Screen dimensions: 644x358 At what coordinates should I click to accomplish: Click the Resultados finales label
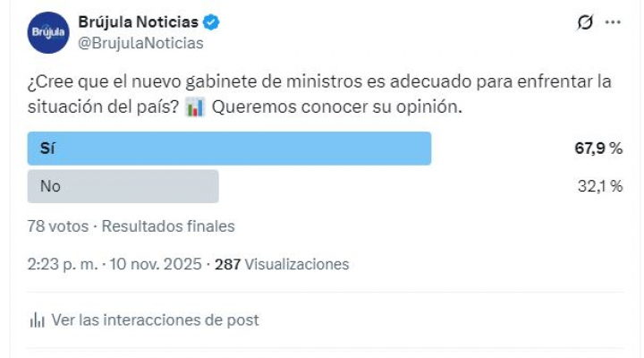click(x=168, y=226)
